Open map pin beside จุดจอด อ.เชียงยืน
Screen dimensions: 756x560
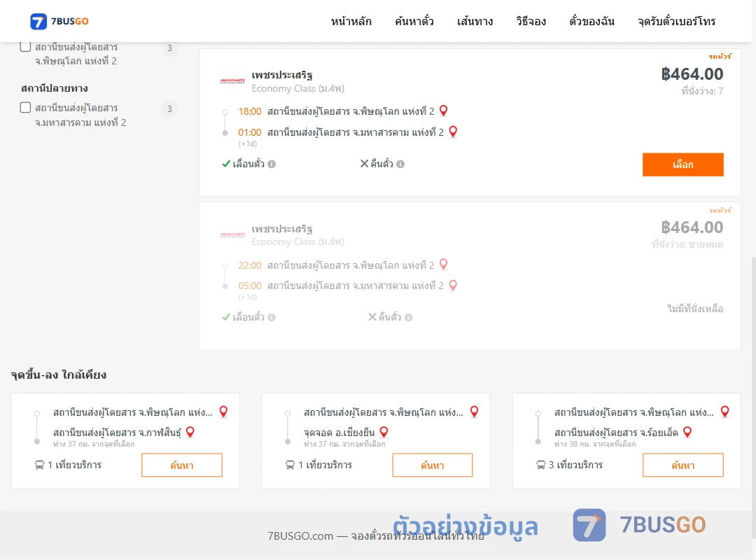[384, 432]
